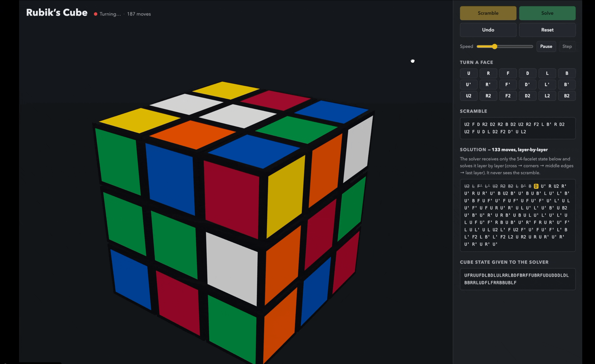Pause the solving animation
The width and height of the screenshot is (595, 364).
point(546,46)
